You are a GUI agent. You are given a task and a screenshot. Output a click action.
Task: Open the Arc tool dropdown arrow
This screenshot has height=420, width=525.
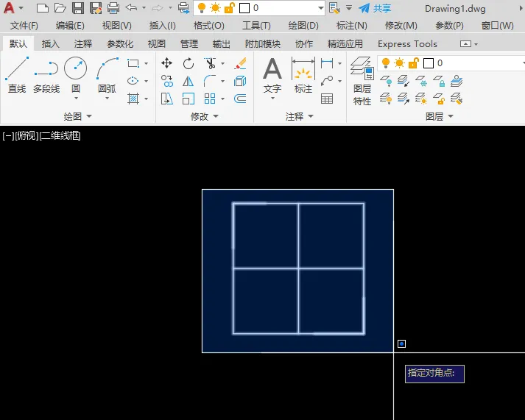(108, 99)
